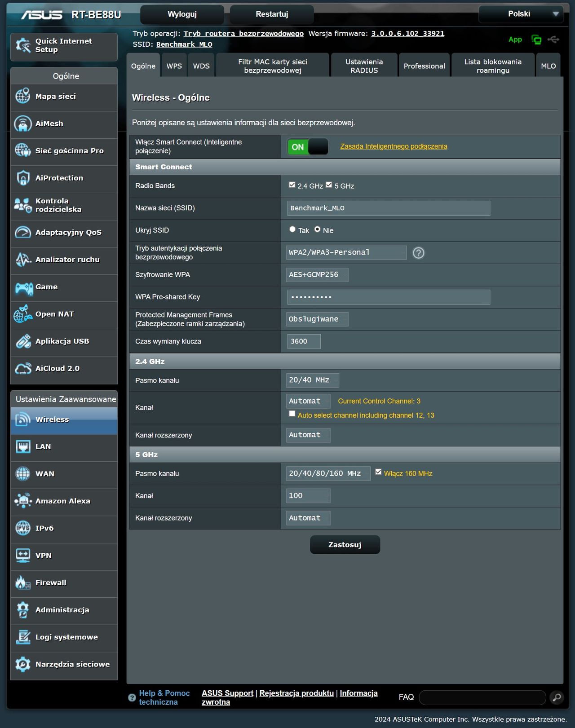Click the USB status icon
Image resolution: width=575 pixels, height=728 pixels.
coord(553,40)
